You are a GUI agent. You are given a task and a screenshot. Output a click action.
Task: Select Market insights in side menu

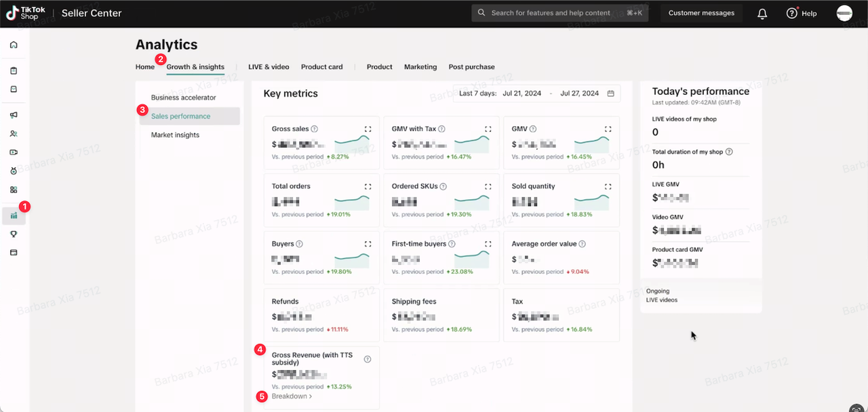[175, 135]
